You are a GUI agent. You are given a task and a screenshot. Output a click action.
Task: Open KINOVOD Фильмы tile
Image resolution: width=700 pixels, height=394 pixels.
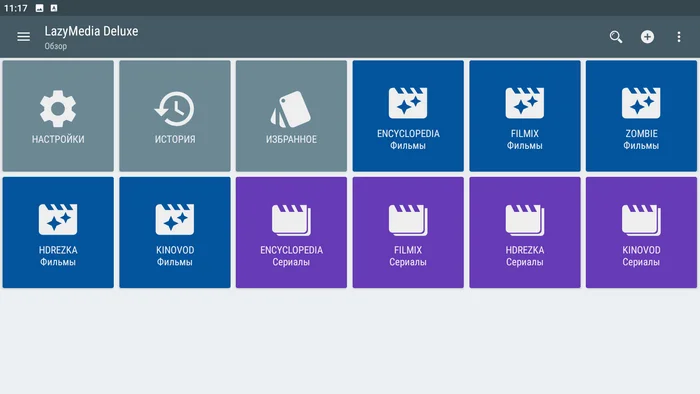(175, 232)
